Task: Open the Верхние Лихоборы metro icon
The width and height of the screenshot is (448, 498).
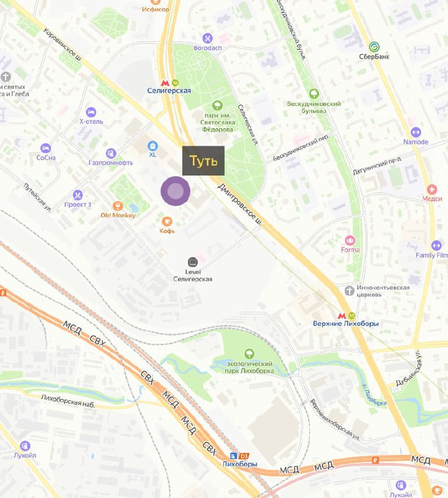Action: [342, 316]
